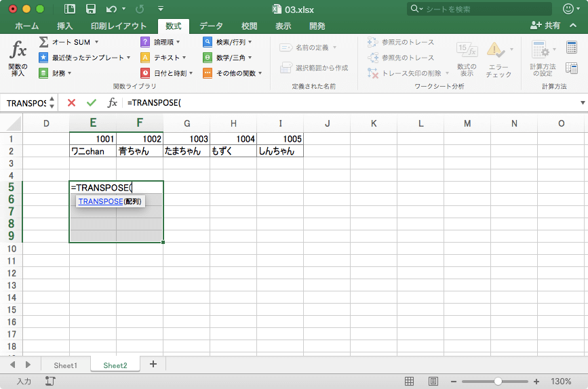This screenshot has height=389, width=588.
Task: Confirm formula entry with green checkmark
Action: (x=92, y=103)
